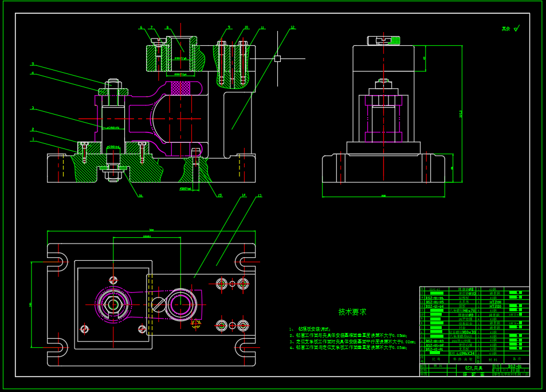Viewport: 546px width, 392px height.
Task: Click part balloon number 16 below front view
Action: click(x=140, y=195)
